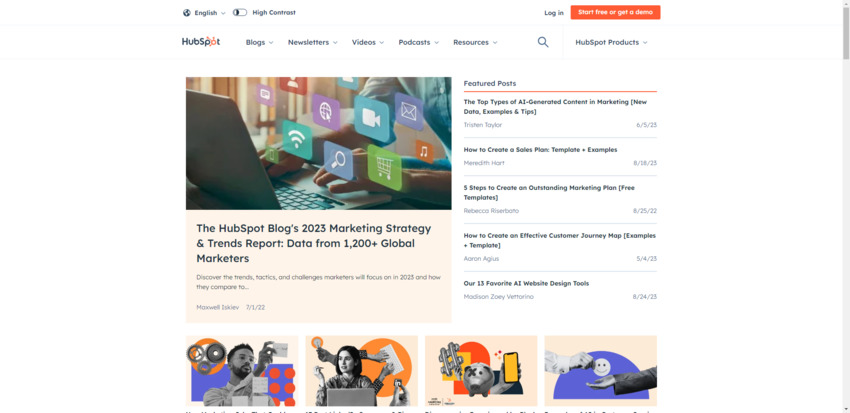Click thumbnail of woman with laptop
850x413 pixels.
coord(362,371)
